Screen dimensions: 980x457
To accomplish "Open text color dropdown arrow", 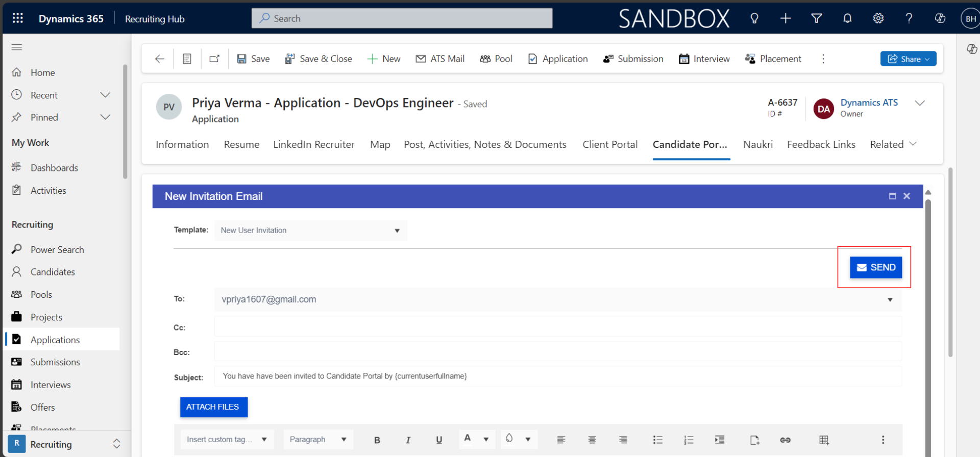I will click(486, 439).
